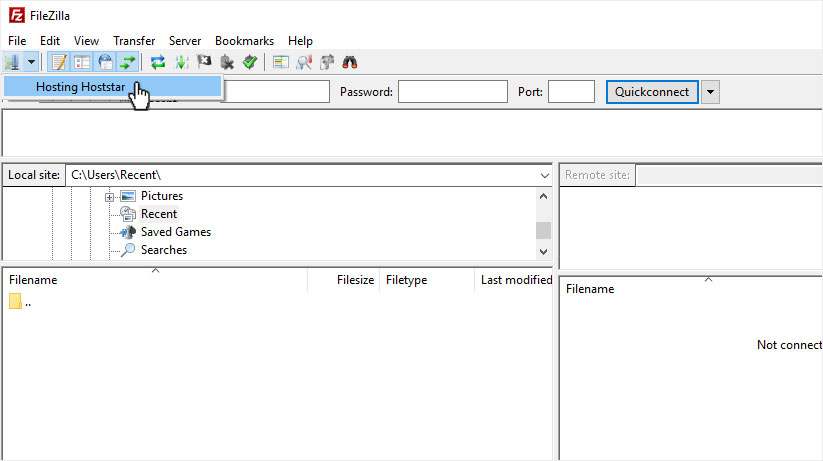Screen dimensions: 823x461
Task: Search for files with binoculars icon
Action: click(x=350, y=62)
